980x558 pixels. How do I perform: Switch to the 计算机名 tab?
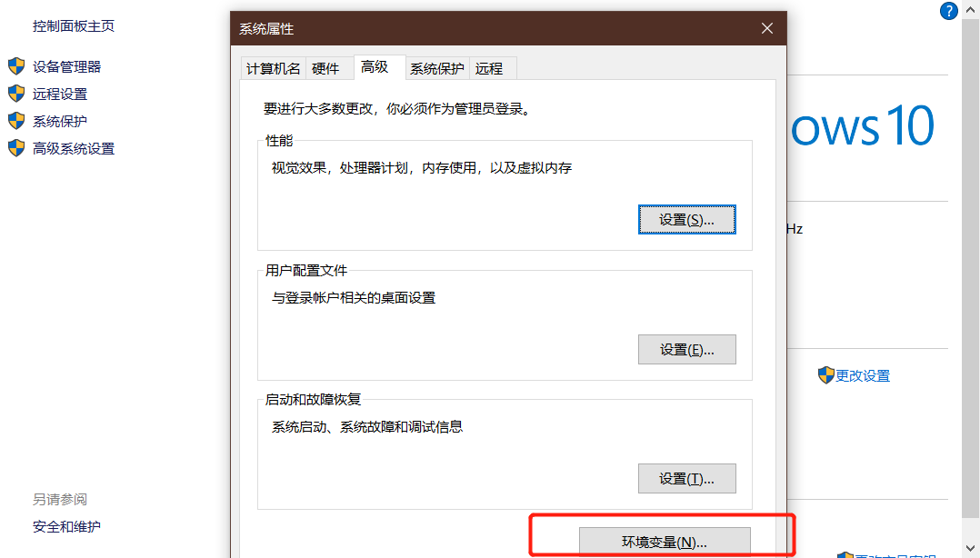click(x=273, y=68)
